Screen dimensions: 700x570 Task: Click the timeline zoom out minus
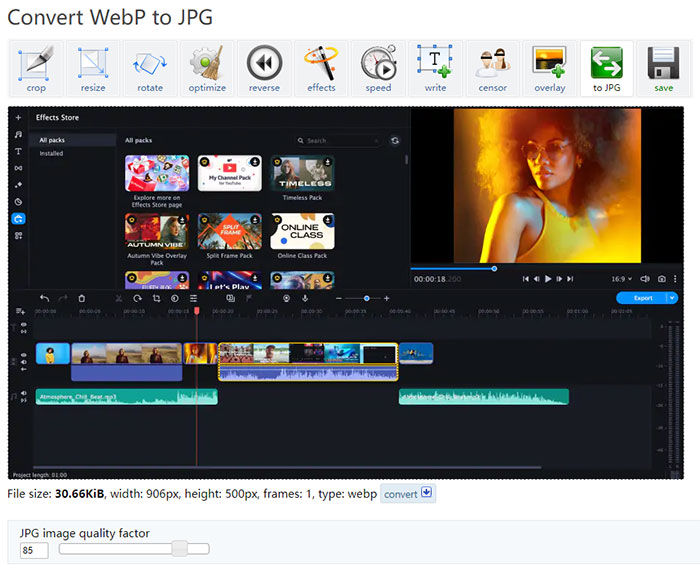[x=339, y=298]
